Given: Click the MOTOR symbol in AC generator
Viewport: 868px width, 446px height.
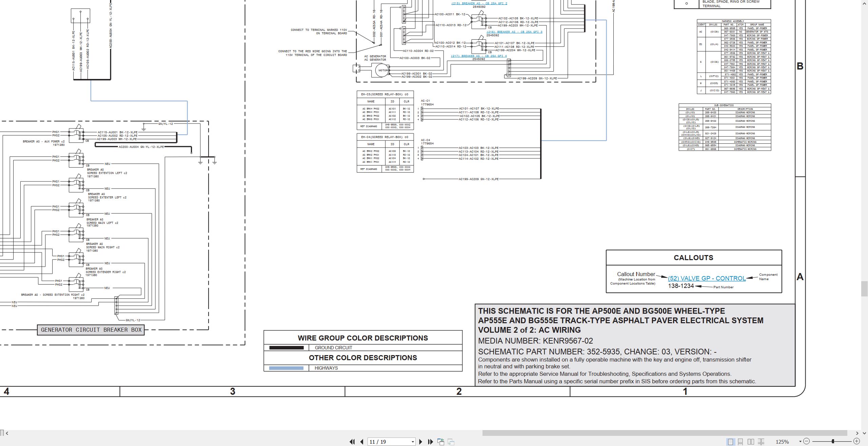Looking at the screenshot, I should [x=383, y=71].
